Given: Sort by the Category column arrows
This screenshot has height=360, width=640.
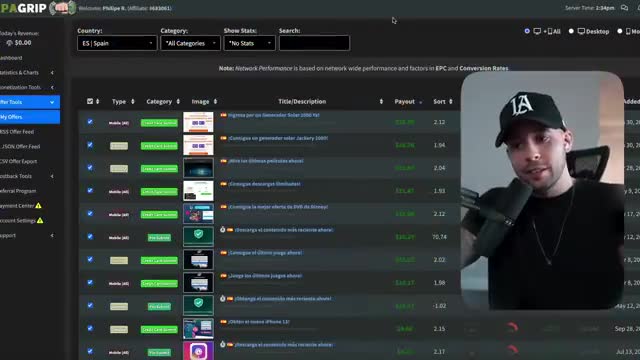Looking at the screenshot, I should 178,102.
